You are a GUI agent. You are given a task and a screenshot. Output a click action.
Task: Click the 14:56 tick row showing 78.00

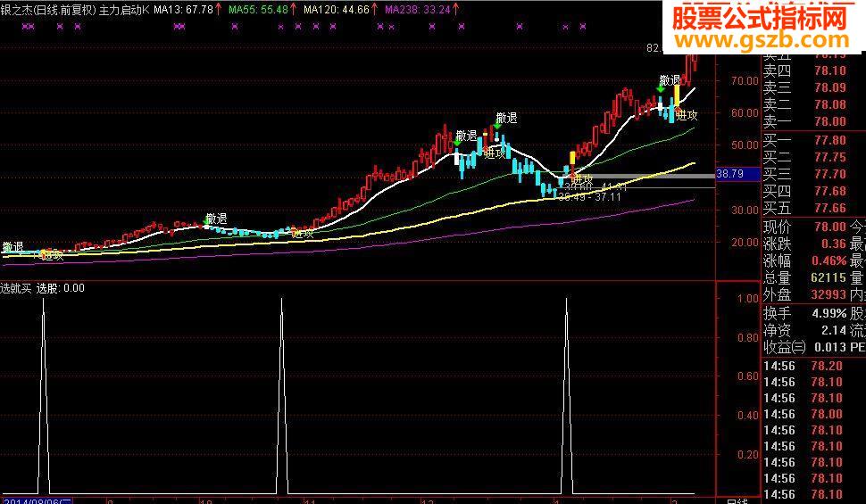click(x=803, y=414)
